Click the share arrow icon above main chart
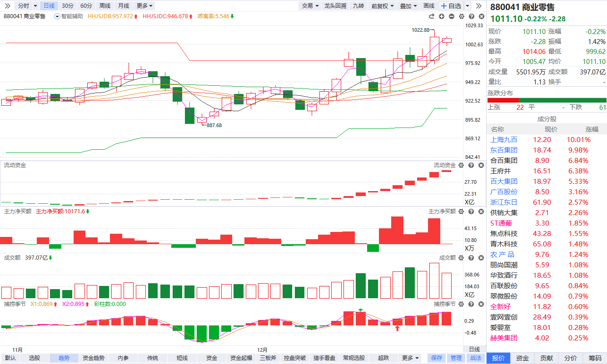This screenshot has width=607, height=364. 432,16
